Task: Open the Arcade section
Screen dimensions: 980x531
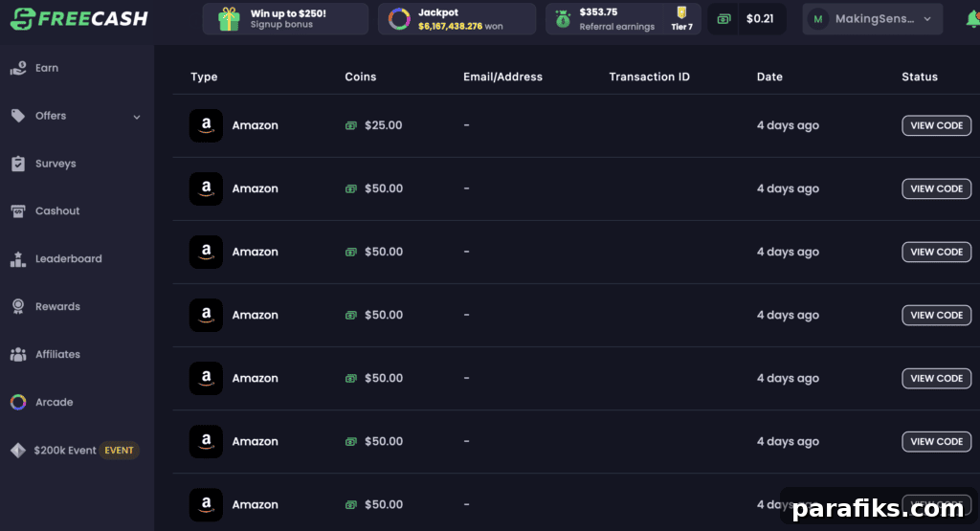Action: point(55,402)
